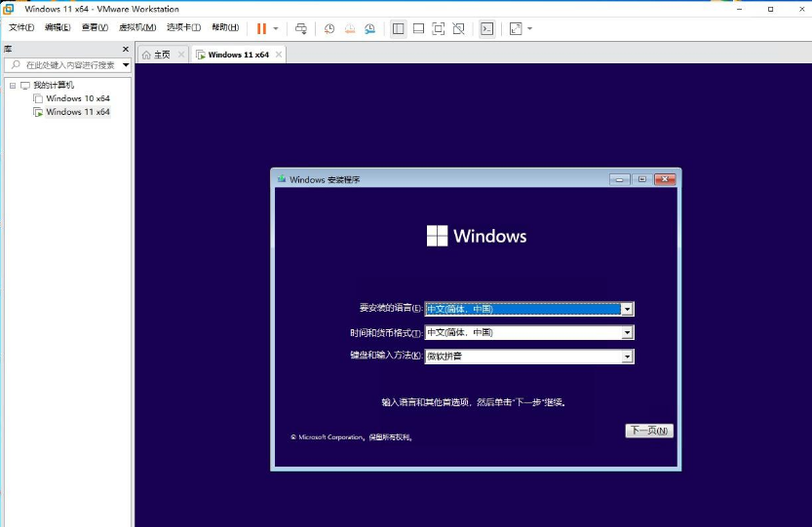The image size is (812, 527).
Task: Revert virtual machine to its last snapshot
Action: point(350,28)
